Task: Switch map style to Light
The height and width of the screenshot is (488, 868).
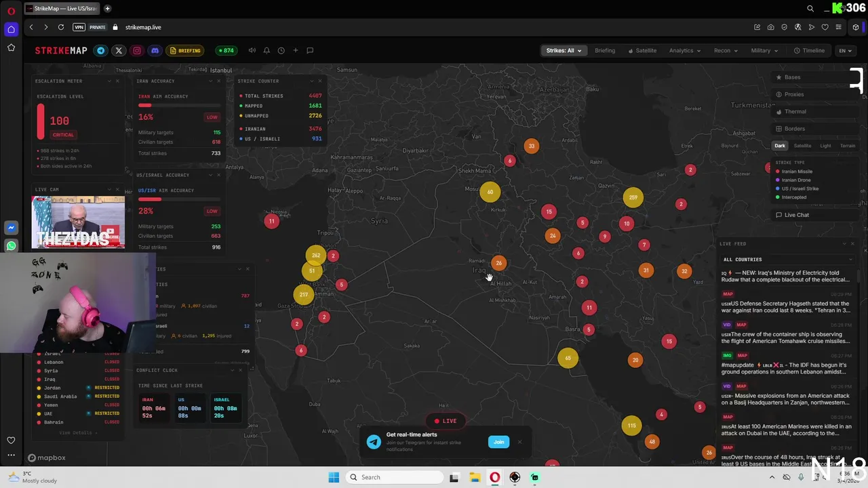Action: point(825,146)
